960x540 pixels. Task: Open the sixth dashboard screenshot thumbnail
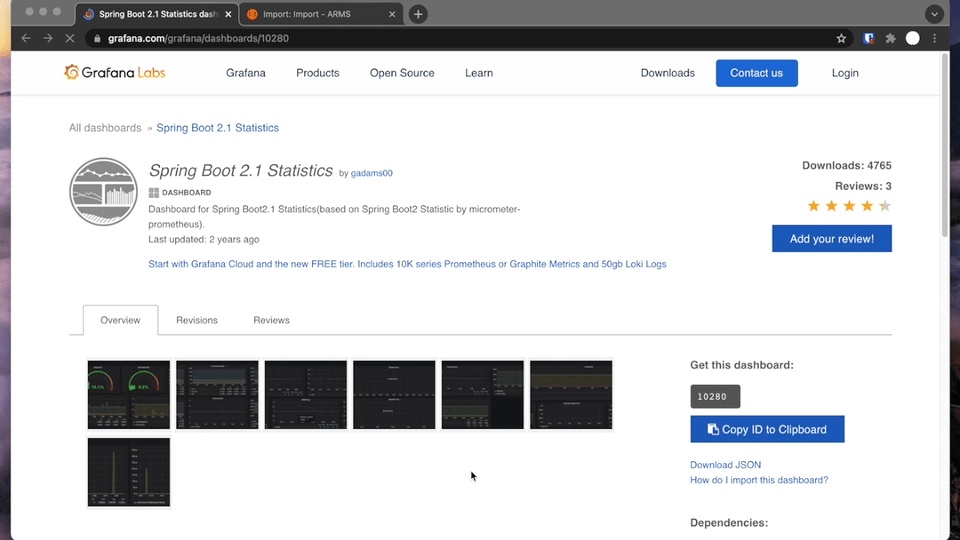tap(571, 394)
